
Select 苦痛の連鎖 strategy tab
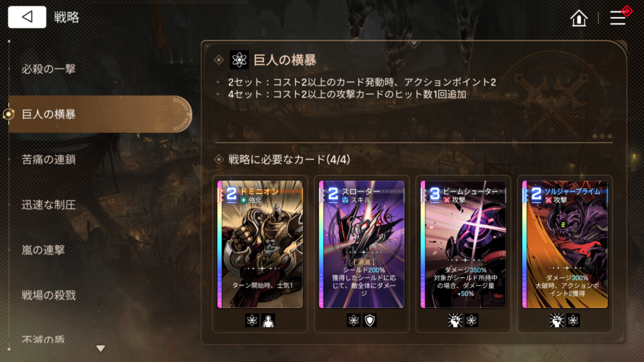(x=48, y=159)
